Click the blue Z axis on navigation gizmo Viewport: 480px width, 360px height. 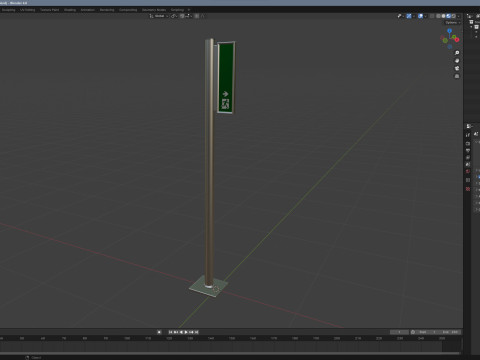(449, 31)
